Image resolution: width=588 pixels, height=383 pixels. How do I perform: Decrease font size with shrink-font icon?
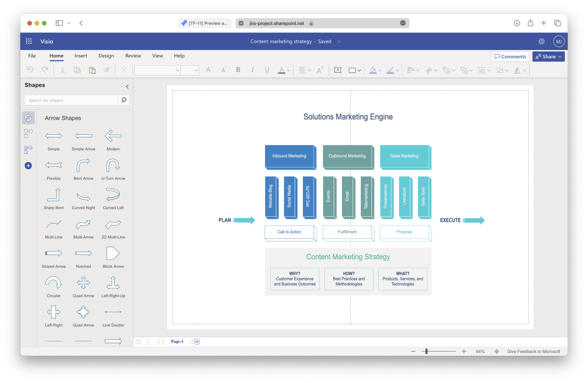click(224, 70)
